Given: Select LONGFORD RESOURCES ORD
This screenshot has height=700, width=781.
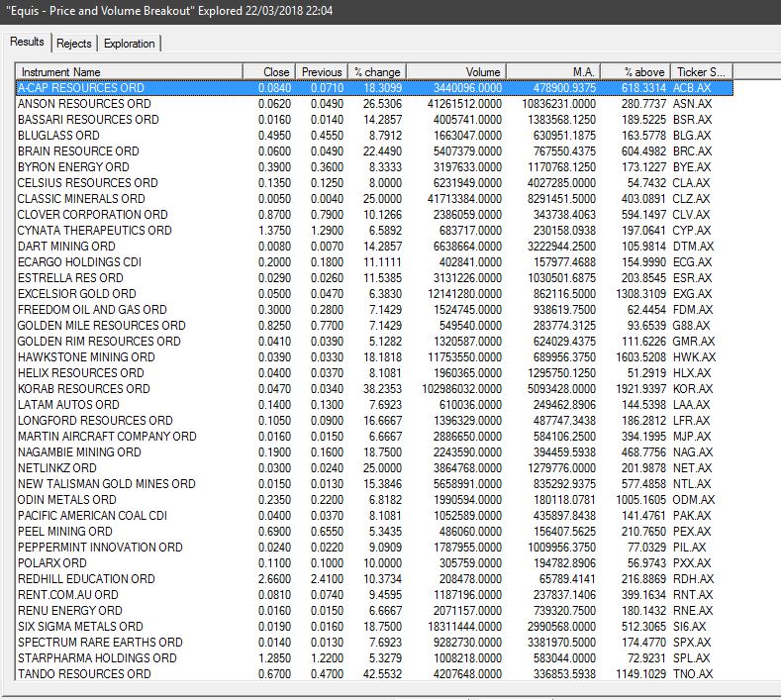Looking at the screenshot, I should 374,421.
